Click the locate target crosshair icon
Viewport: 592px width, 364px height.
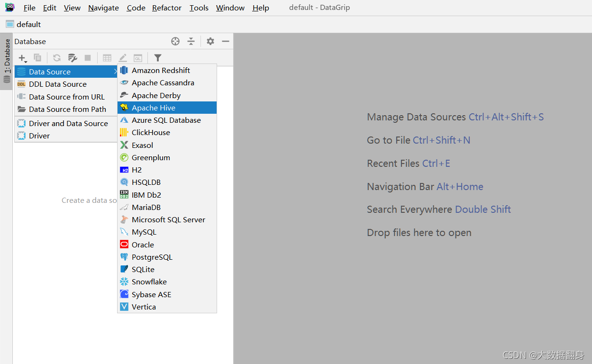pyautogui.click(x=175, y=41)
